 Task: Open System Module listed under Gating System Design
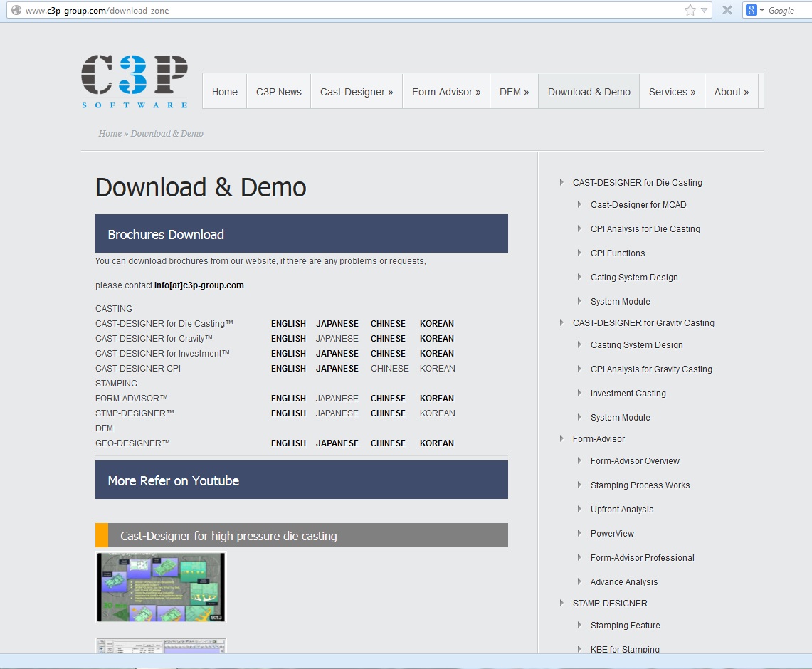pos(621,302)
